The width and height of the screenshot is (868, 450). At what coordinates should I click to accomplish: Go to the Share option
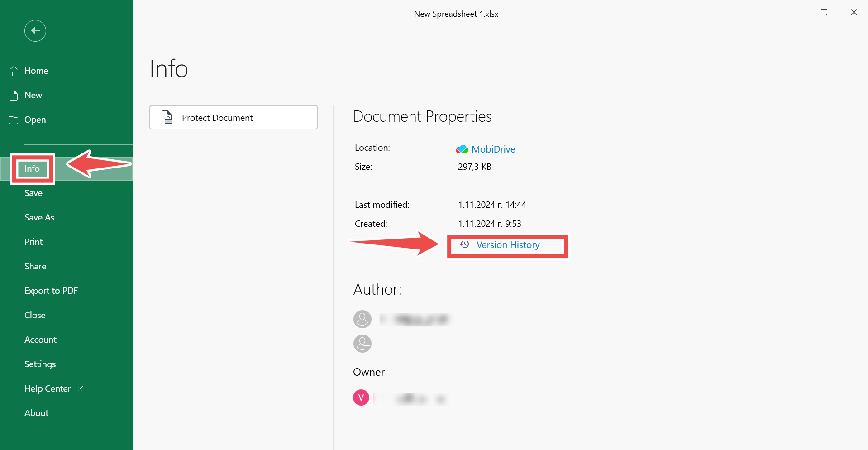tap(35, 266)
